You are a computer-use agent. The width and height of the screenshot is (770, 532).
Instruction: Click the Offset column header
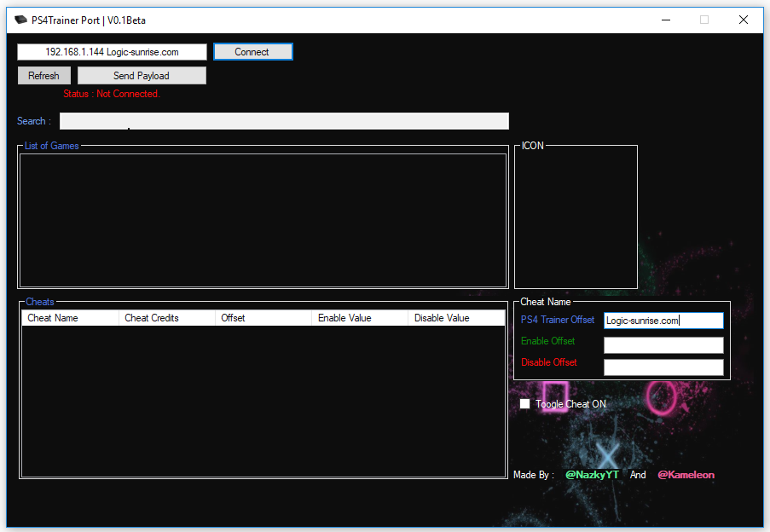pos(263,318)
